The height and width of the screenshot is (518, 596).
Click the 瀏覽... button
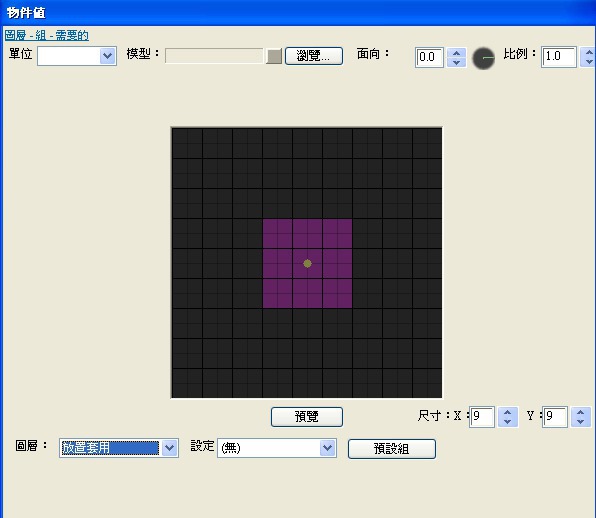[x=314, y=56]
